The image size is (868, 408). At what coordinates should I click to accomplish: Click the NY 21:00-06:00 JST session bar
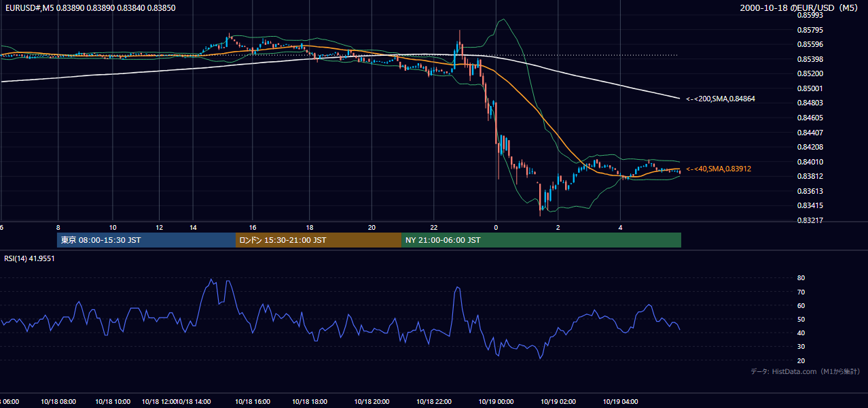pos(541,240)
